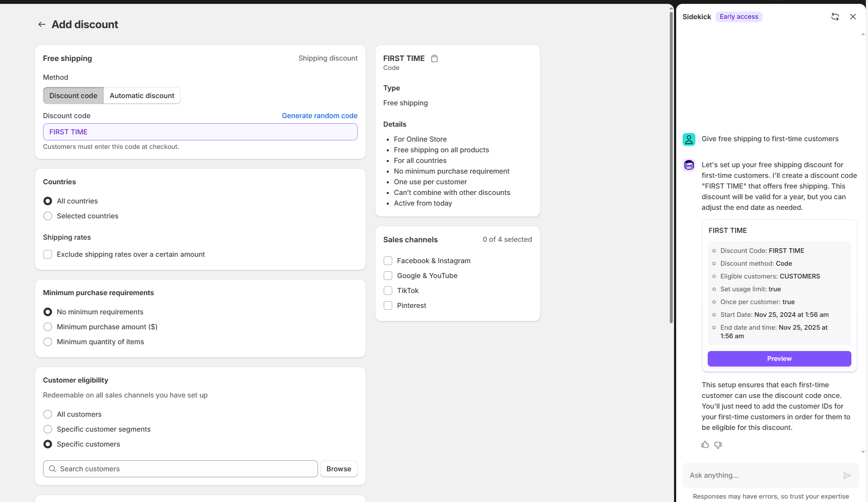This screenshot has height=502, width=868.
Task: Click the back arrow next to Add discount
Action: tap(41, 24)
